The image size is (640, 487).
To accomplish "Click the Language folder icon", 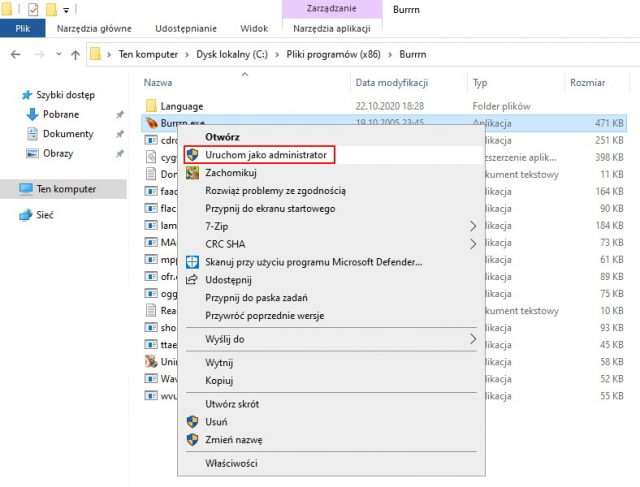I will (x=151, y=106).
